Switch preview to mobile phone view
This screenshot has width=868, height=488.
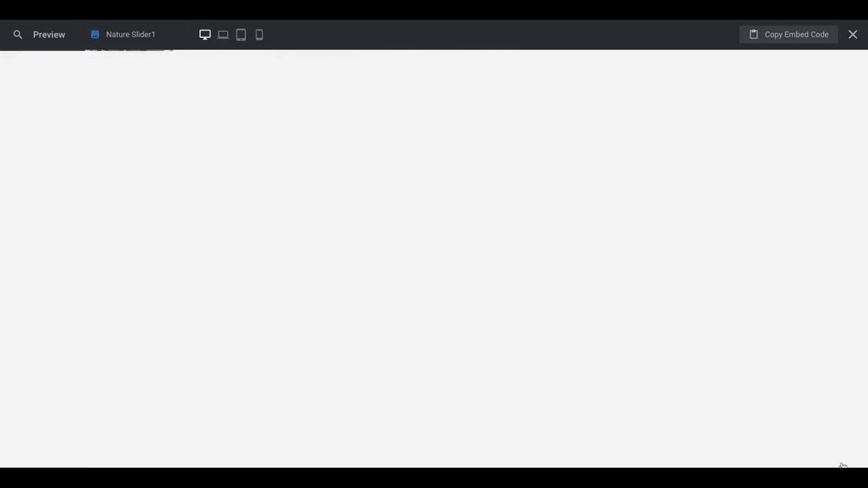tap(259, 35)
